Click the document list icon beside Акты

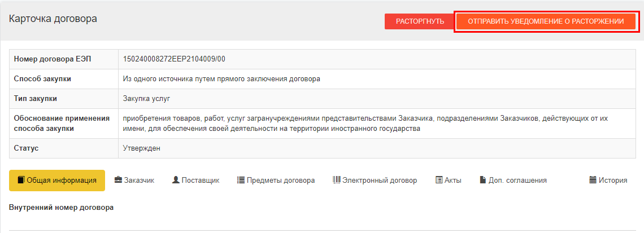[439, 180]
